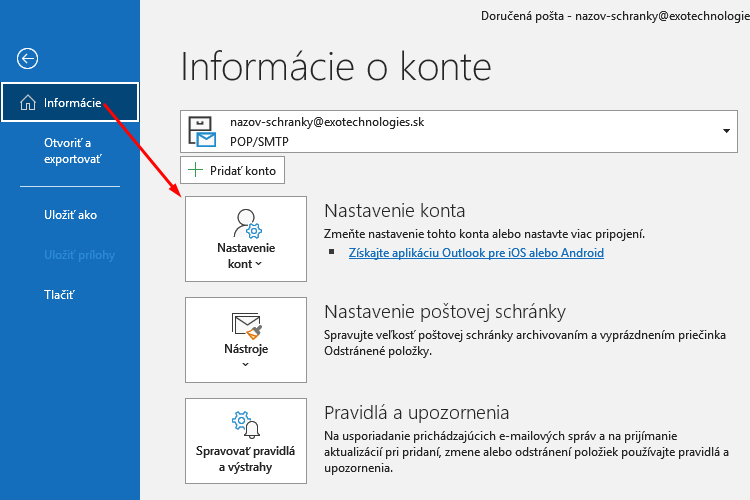Click the account email nazov-schranky@exotechnologies.sk

327,122
